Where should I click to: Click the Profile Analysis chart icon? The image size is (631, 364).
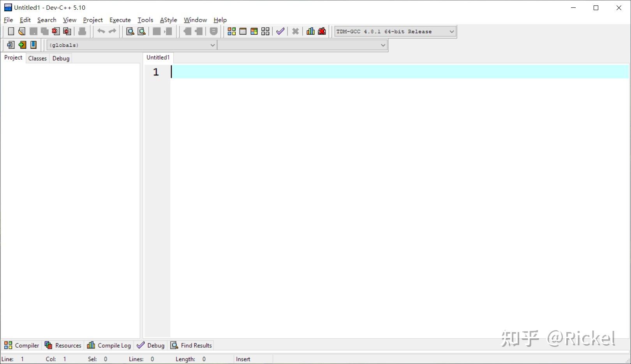click(310, 32)
